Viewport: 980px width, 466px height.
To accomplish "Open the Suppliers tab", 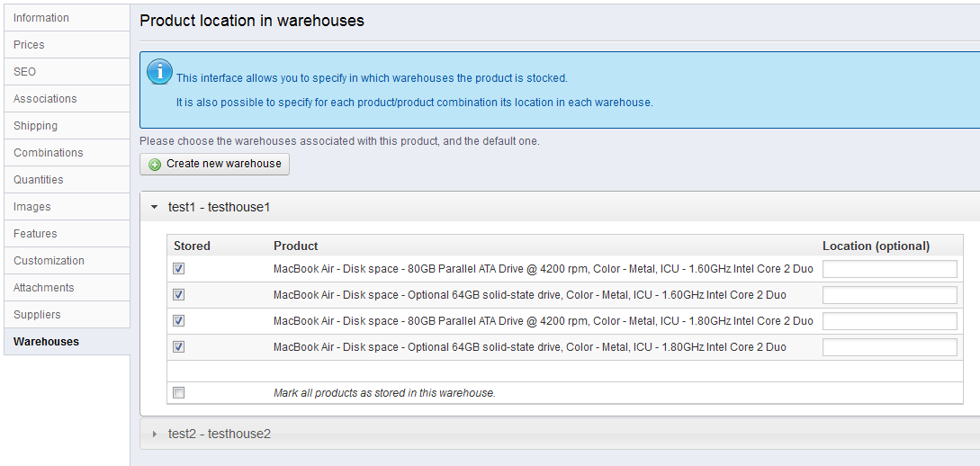I will point(37,315).
